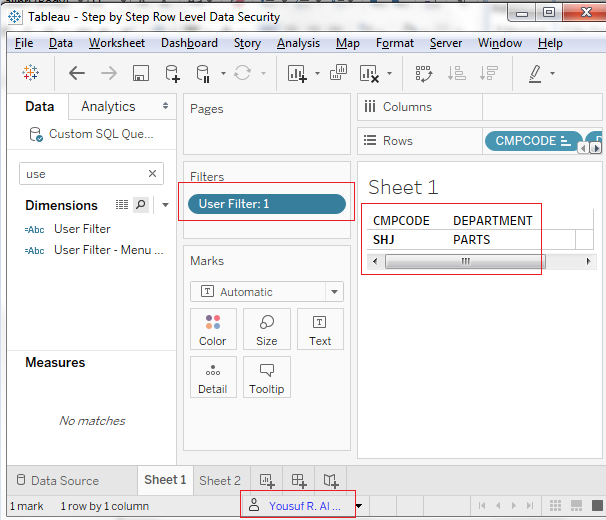The height and width of the screenshot is (520, 606).
Task: Toggle view data grid icon beside Dimensions
Action: click(122, 205)
